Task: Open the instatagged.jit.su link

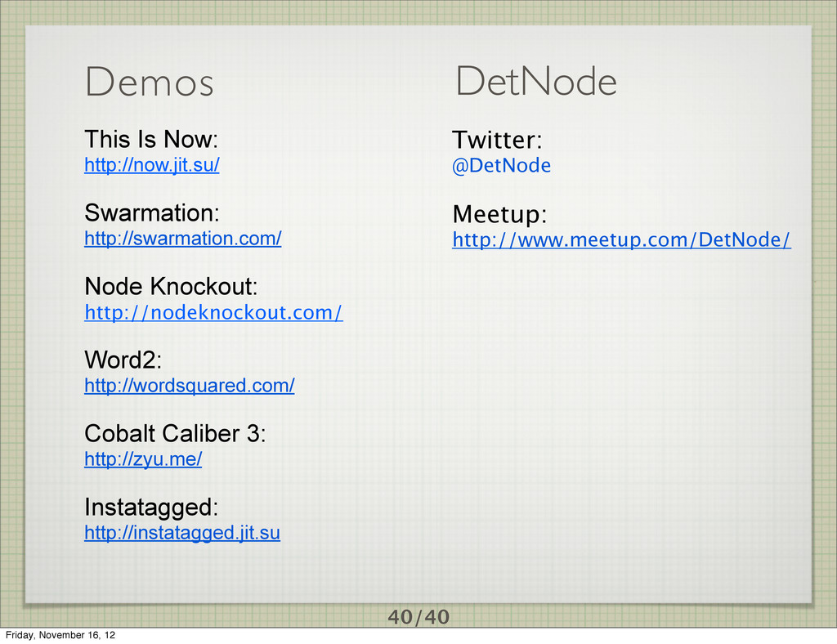Action: (x=182, y=533)
